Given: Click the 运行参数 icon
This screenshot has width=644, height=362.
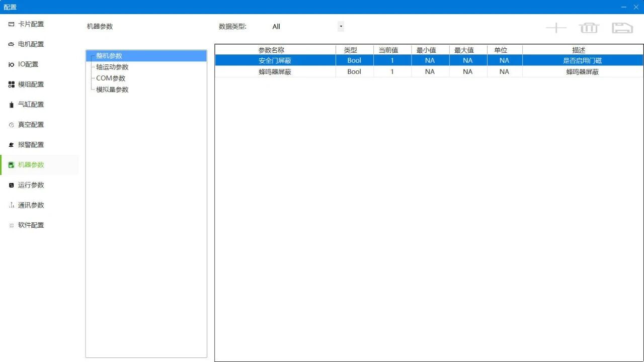Looking at the screenshot, I should (11, 185).
